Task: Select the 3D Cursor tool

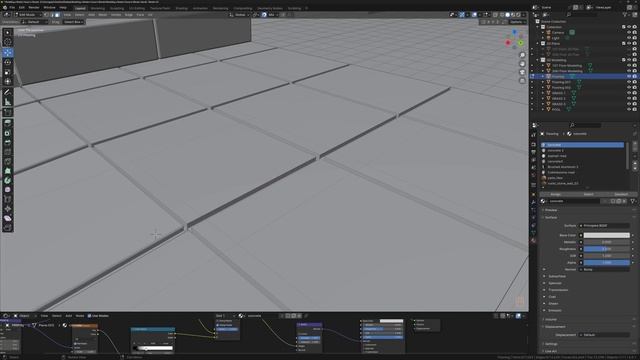Action: tap(8, 42)
